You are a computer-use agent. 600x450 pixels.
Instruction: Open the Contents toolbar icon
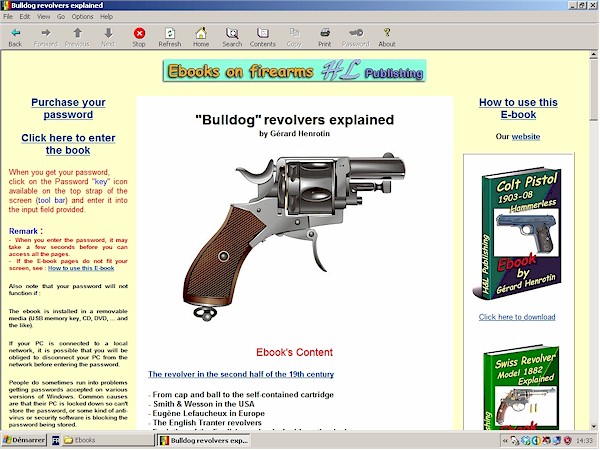coord(263,37)
